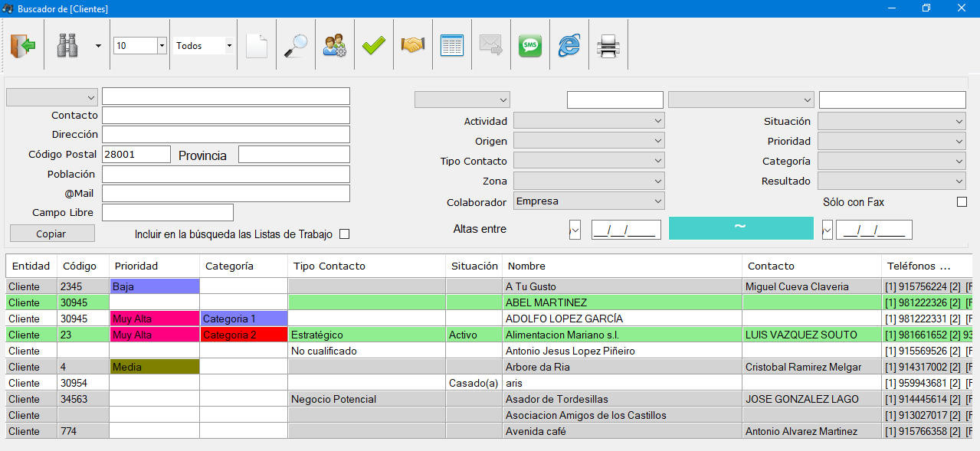This screenshot has height=451, width=980.
Task: Click the Código Postal field containing 28001
Action: tap(136, 154)
